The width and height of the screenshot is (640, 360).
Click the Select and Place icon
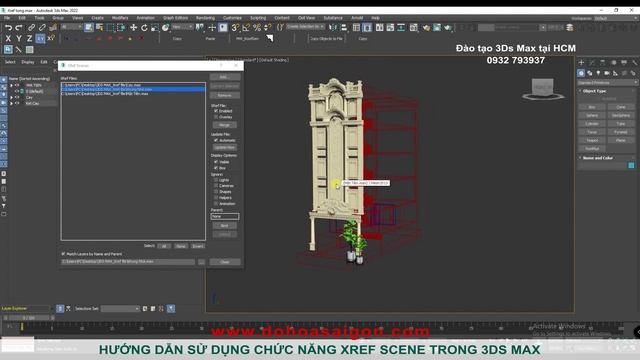(x=165, y=28)
